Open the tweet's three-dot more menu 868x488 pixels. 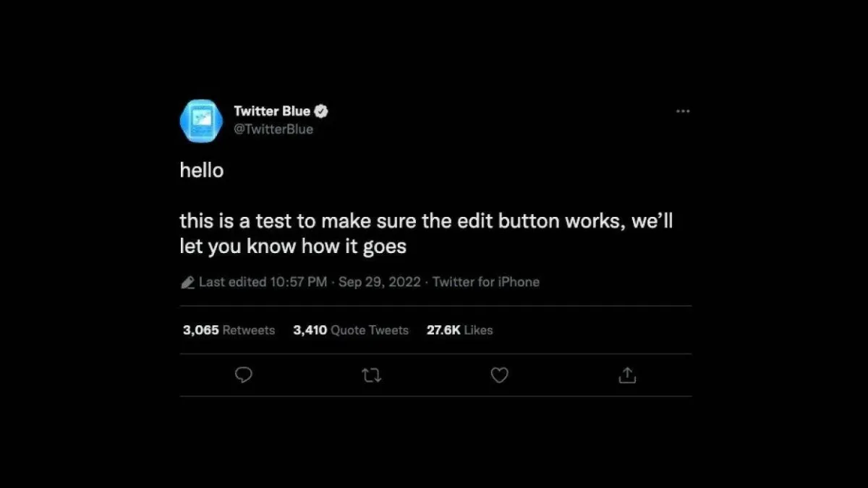point(682,111)
